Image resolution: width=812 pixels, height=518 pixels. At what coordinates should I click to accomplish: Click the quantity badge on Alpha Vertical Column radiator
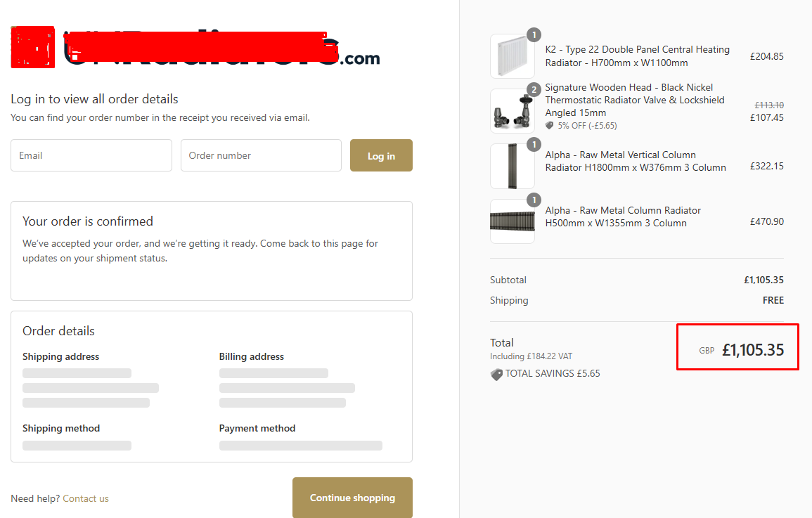click(534, 144)
